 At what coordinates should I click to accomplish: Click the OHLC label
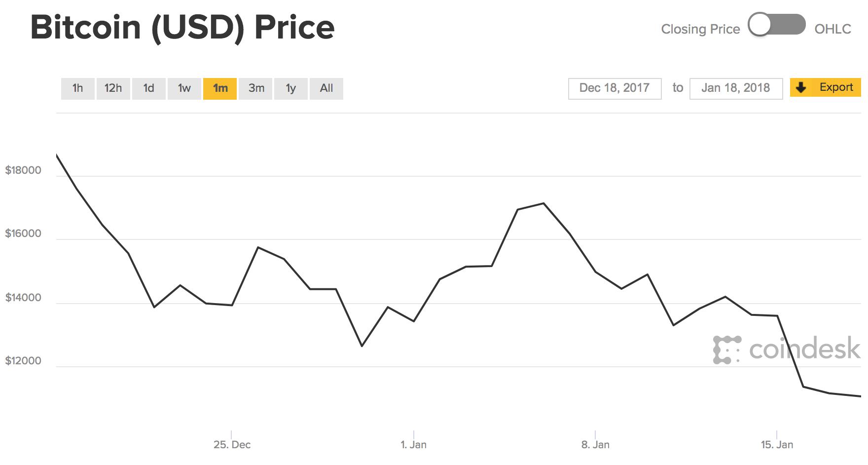click(x=832, y=29)
